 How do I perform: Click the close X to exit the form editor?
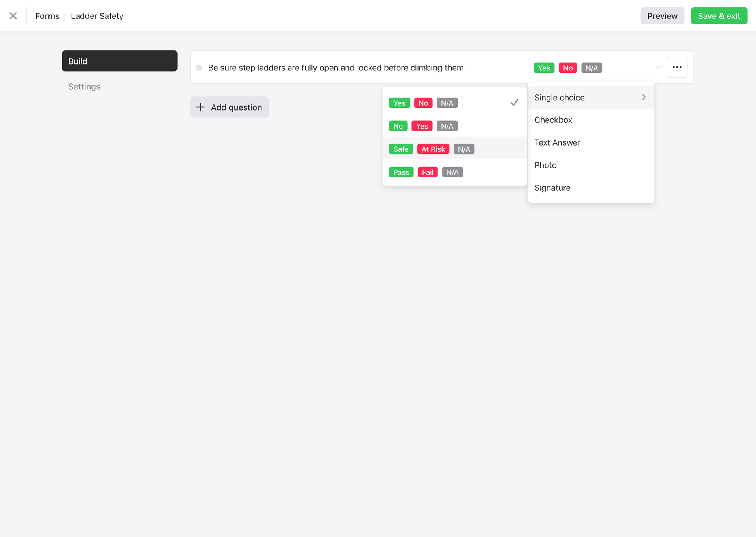(13, 15)
